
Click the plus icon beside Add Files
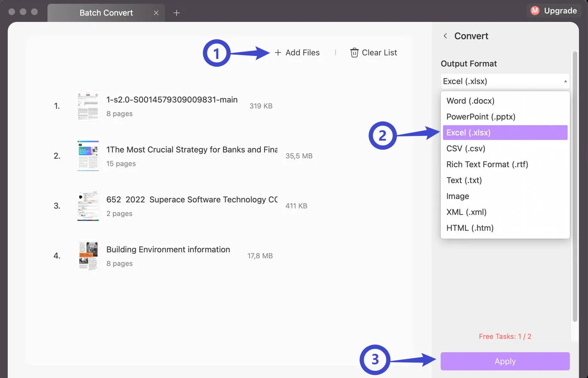[278, 52]
